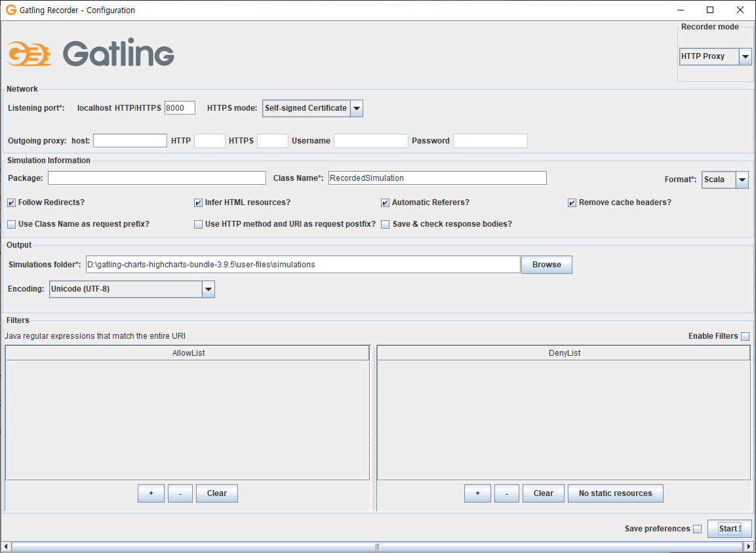The width and height of the screenshot is (756, 553).
Task: Click the Class Name field with RecordedSimulation
Action: coord(437,178)
